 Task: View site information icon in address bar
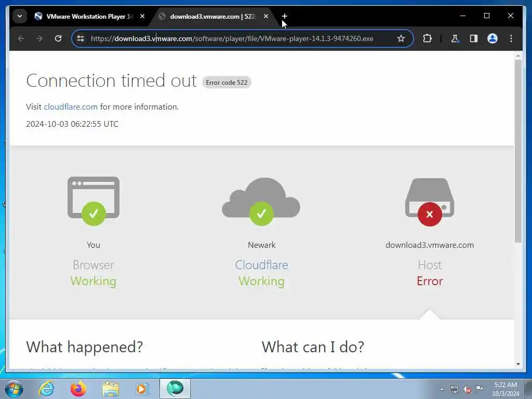click(81, 38)
